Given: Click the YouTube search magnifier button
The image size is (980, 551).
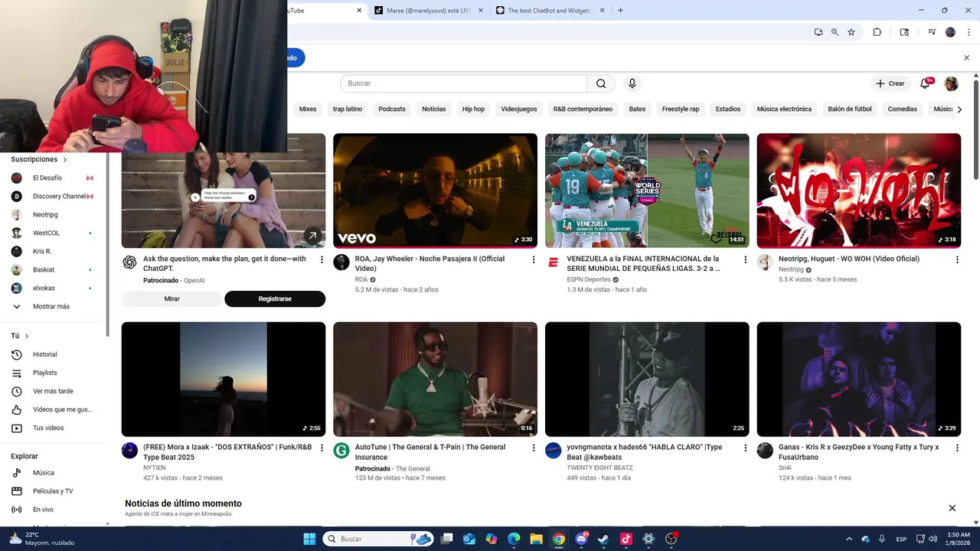Looking at the screenshot, I should coord(601,83).
